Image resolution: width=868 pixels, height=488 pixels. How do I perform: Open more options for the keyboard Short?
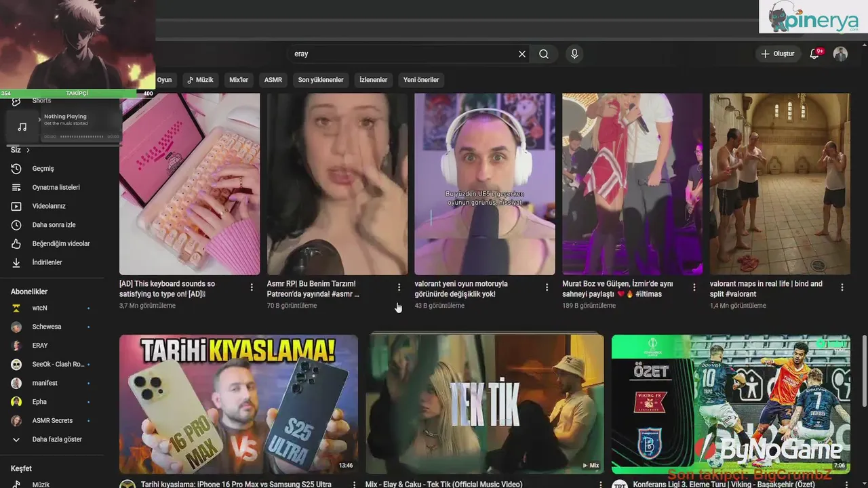252,287
